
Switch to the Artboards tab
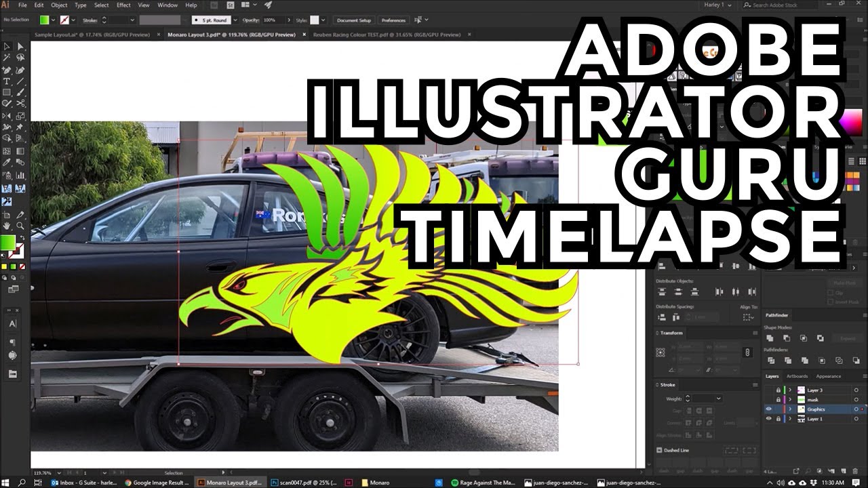(x=797, y=376)
